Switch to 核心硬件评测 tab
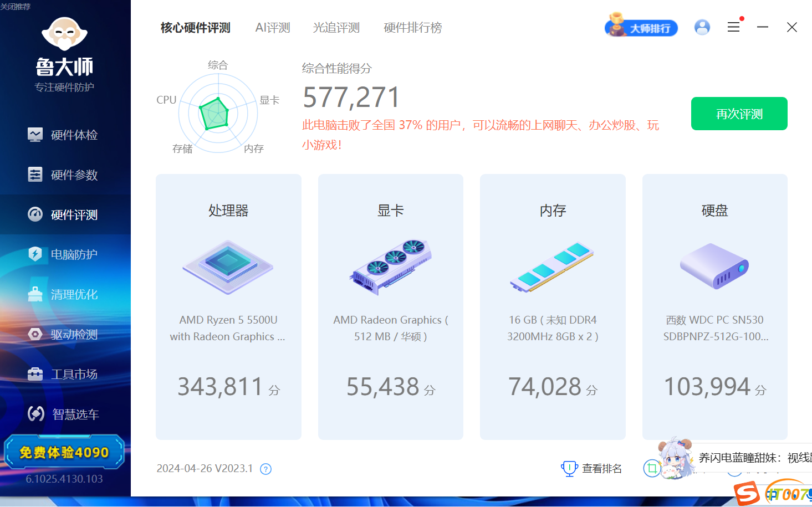 (195, 28)
